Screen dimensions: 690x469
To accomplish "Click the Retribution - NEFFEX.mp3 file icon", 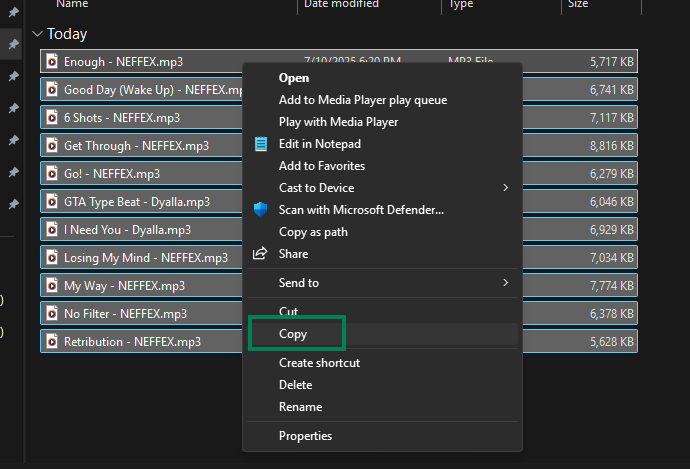I will [x=52, y=341].
